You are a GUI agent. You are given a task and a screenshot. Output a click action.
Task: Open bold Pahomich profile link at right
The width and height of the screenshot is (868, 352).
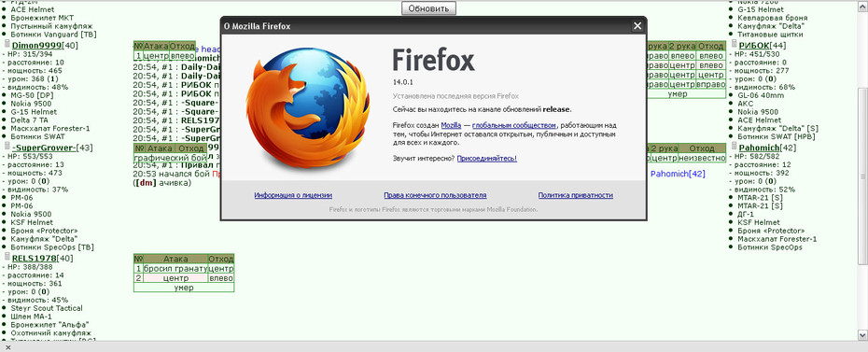point(759,148)
